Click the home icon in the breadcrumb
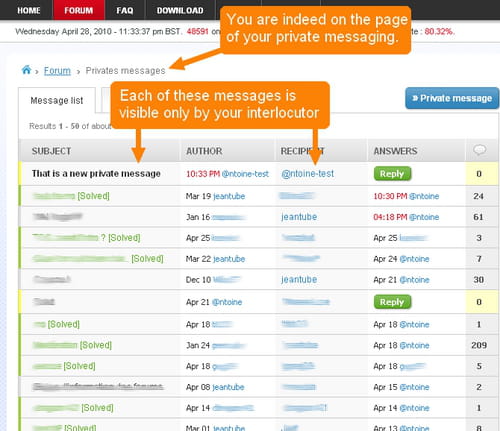The height and width of the screenshot is (431, 500). [x=26, y=70]
